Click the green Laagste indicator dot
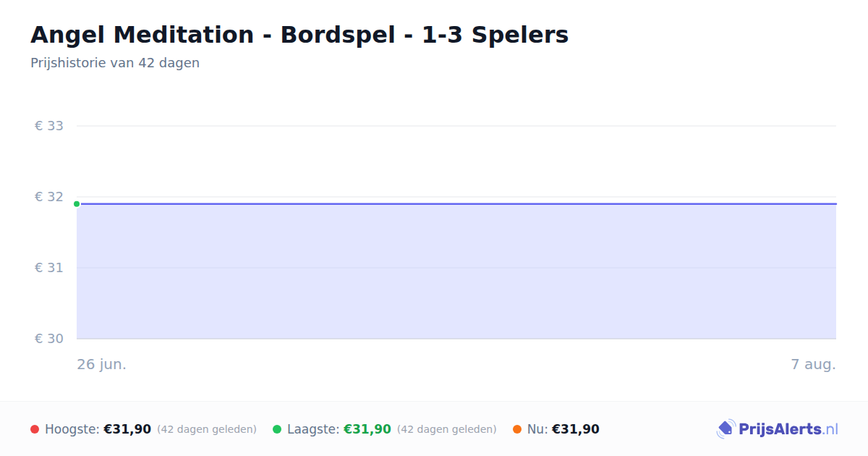 click(x=277, y=429)
